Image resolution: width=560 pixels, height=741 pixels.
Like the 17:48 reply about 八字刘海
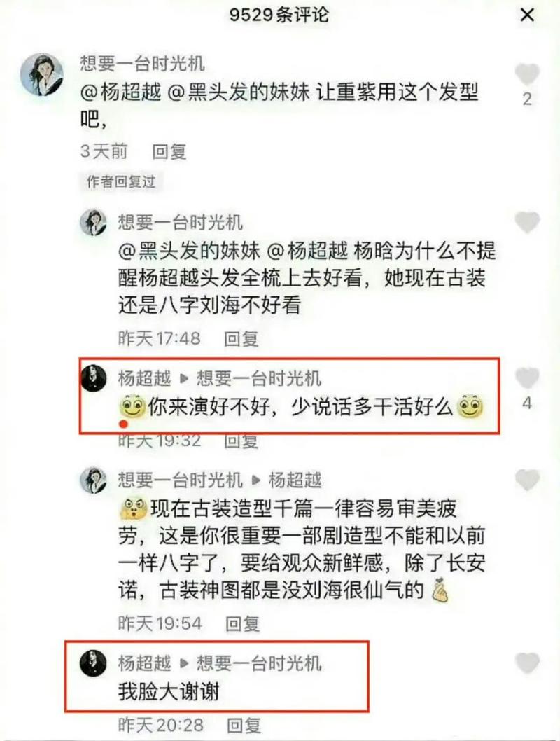coord(527,222)
